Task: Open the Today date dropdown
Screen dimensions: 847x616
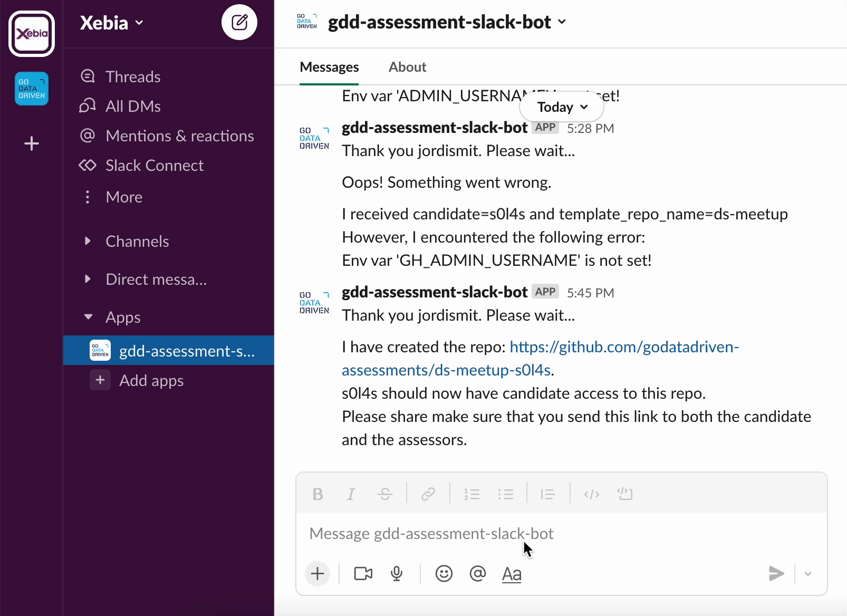Action: coord(562,107)
